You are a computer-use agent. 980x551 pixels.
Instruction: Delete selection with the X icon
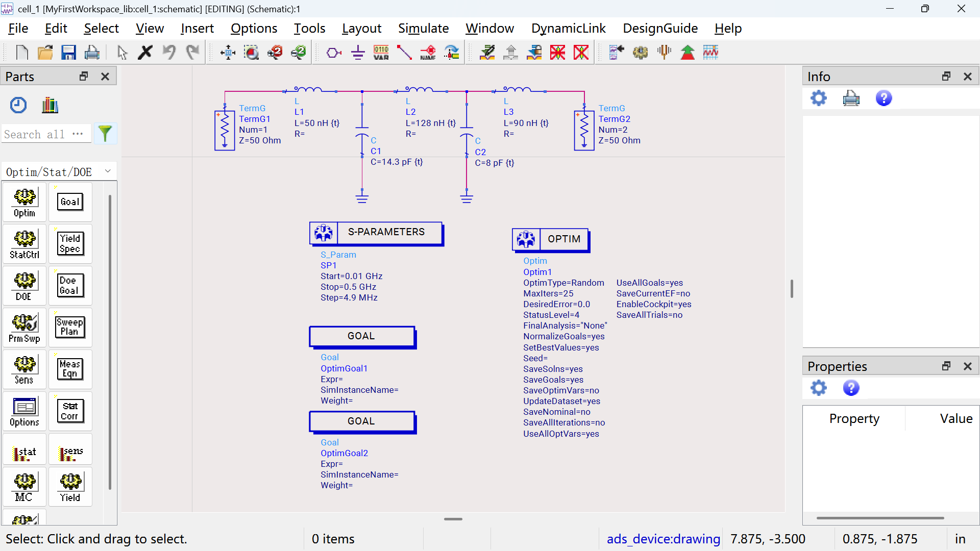145,52
